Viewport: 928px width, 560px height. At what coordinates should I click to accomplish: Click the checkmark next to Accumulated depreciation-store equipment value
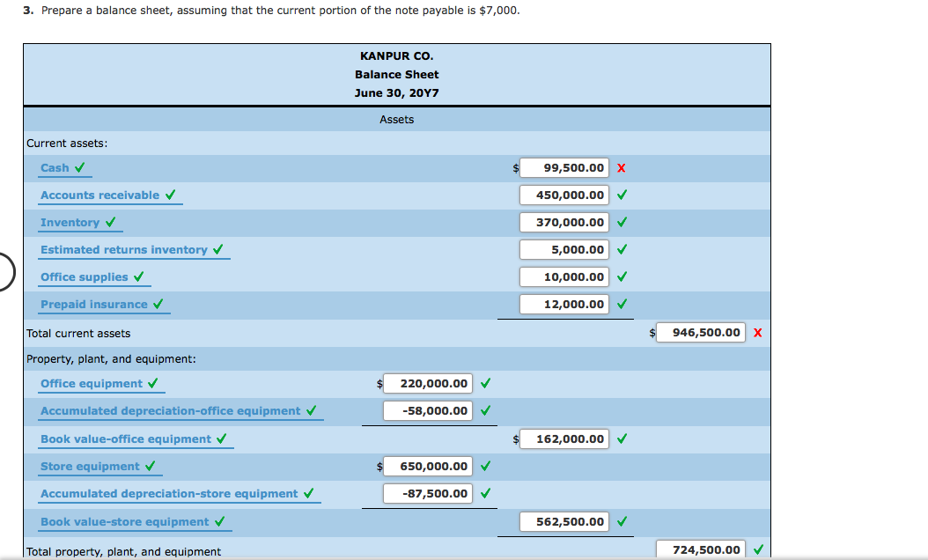(x=485, y=493)
